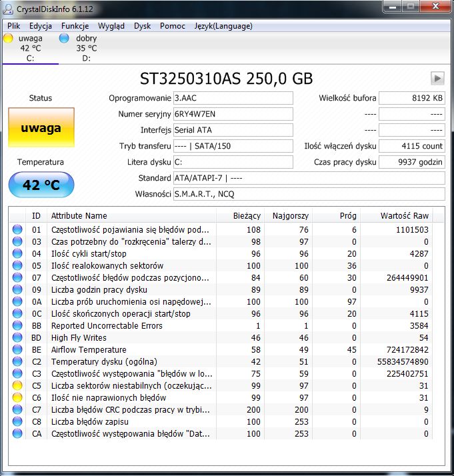This screenshot has width=454, height=476.
Task: Select the 'Airflow Temperature' row text
Action: point(89,350)
